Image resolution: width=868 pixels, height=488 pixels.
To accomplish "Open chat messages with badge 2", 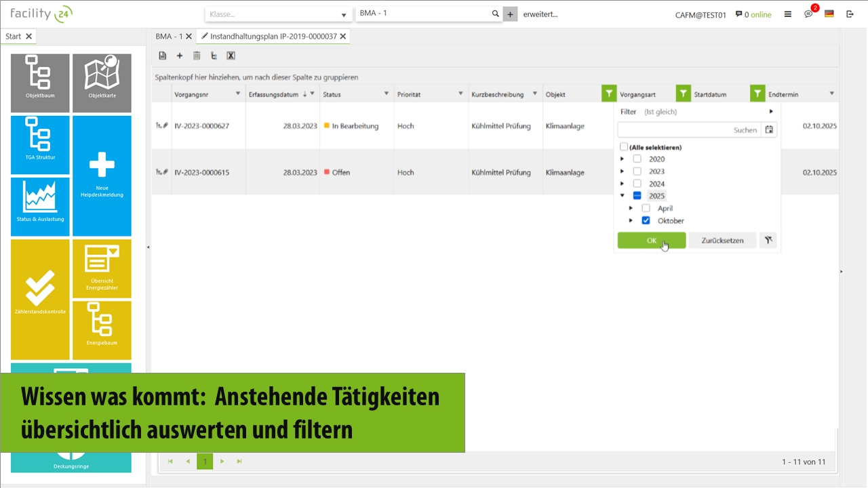I will [x=808, y=14].
